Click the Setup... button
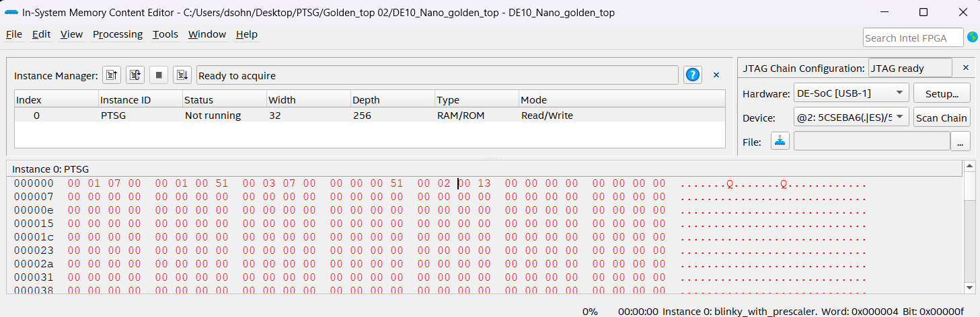Screen dimensions: 980x317 click(942, 93)
